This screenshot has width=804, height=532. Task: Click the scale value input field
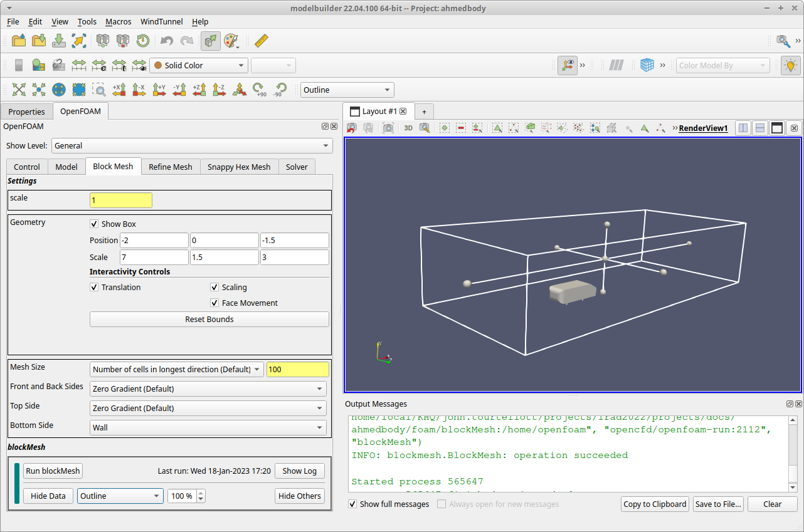[x=121, y=201]
